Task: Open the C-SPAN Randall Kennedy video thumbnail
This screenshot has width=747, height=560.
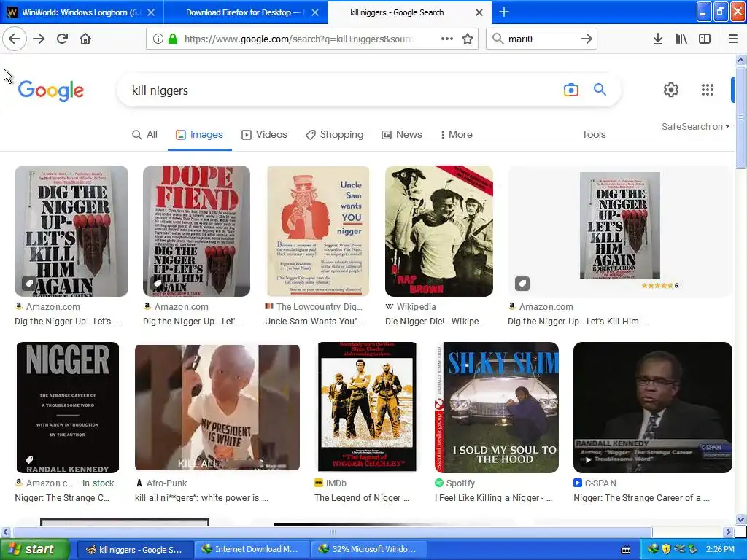Action: point(653,407)
